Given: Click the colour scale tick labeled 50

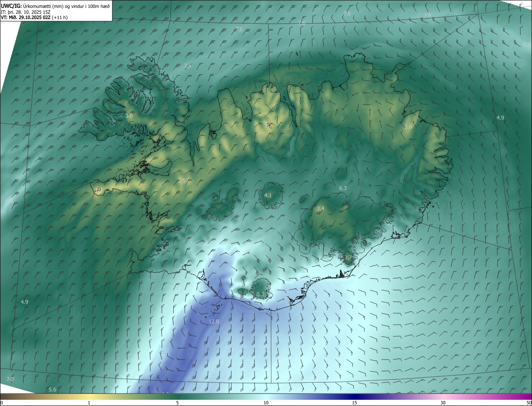Looking at the screenshot, I should point(529,403).
